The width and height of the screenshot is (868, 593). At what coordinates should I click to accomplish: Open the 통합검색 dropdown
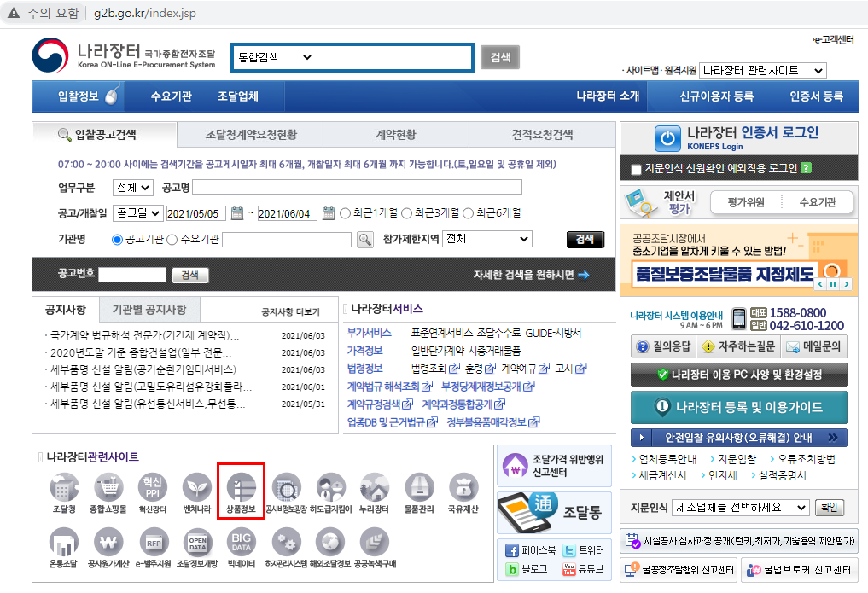[275, 57]
